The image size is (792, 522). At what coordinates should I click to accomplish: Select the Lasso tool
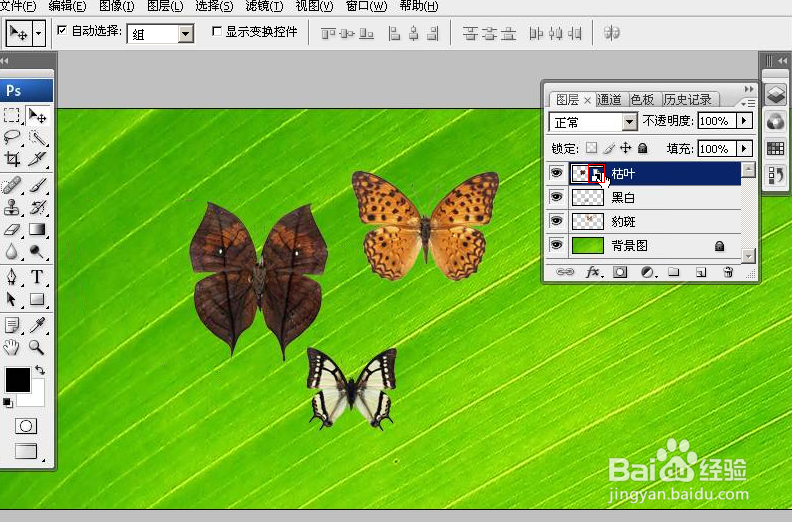(12, 137)
